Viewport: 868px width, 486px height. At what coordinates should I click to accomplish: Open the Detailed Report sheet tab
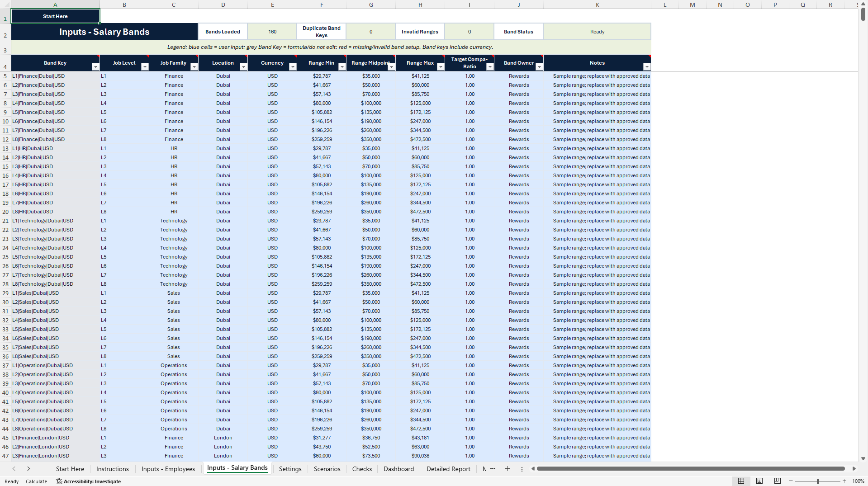click(x=448, y=469)
